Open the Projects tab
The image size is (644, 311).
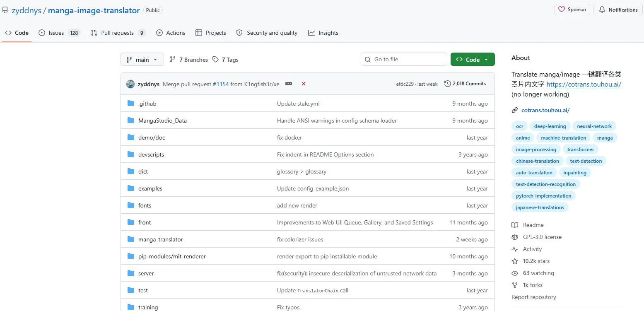click(211, 33)
